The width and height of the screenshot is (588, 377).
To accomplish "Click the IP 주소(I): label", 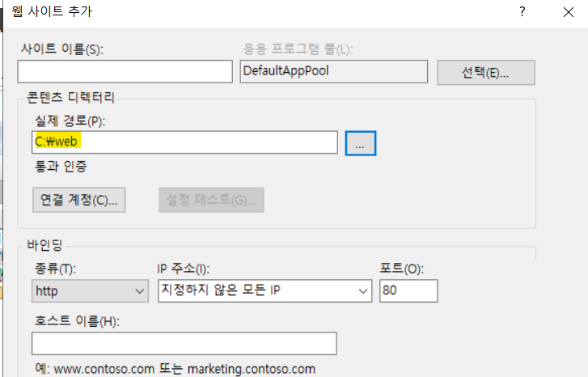I will [184, 269].
